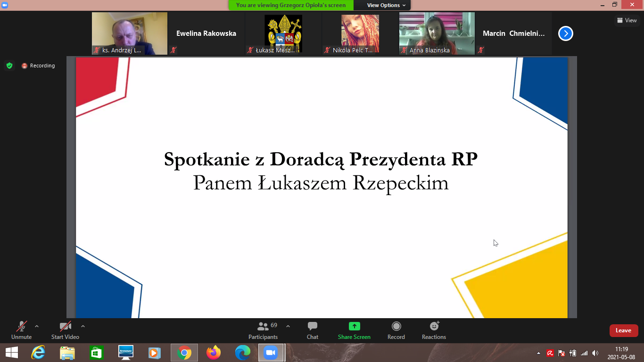Open Microsoft Edge from the taskbar
Image resolution: width=644 pixels, height=362 pixels.
tap(243, 353)
